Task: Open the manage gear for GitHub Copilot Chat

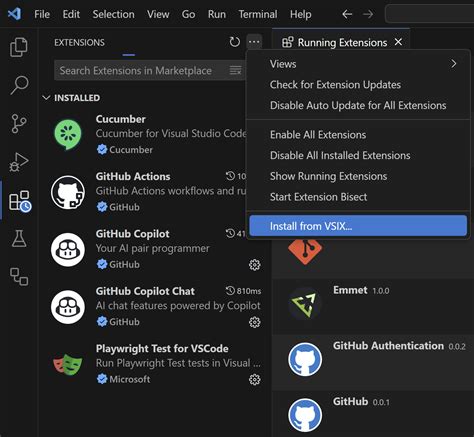Action: (255, 322)
